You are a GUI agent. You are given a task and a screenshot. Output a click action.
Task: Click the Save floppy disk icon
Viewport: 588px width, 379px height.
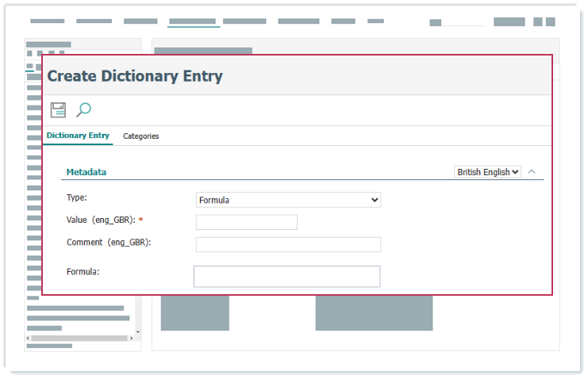(58, 109)
